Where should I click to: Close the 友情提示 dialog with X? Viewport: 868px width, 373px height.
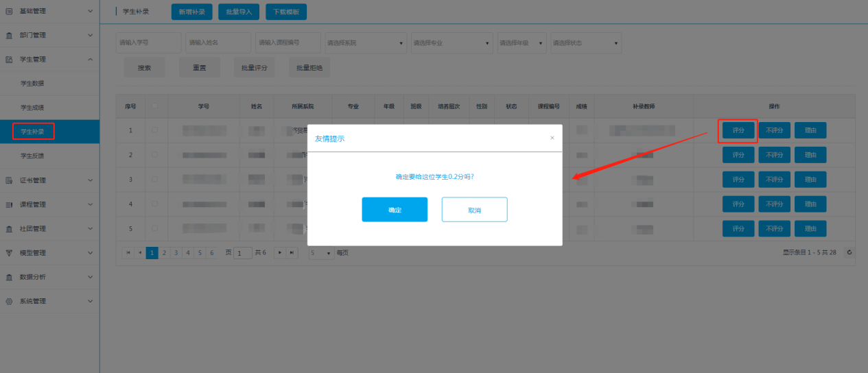click(552, 138)
